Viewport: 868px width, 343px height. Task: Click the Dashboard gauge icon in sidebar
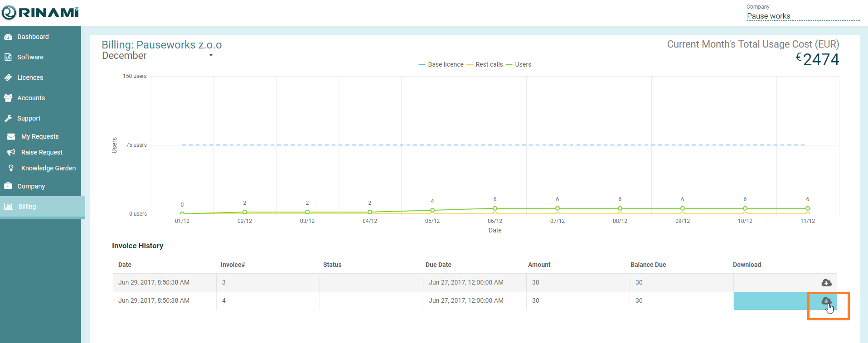click(x=8, y=37)
